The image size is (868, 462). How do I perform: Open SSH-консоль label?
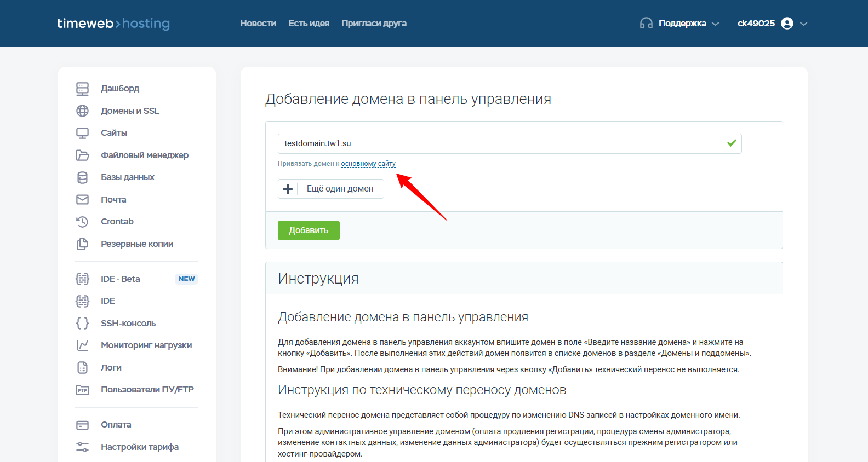(x=128, y=324)
